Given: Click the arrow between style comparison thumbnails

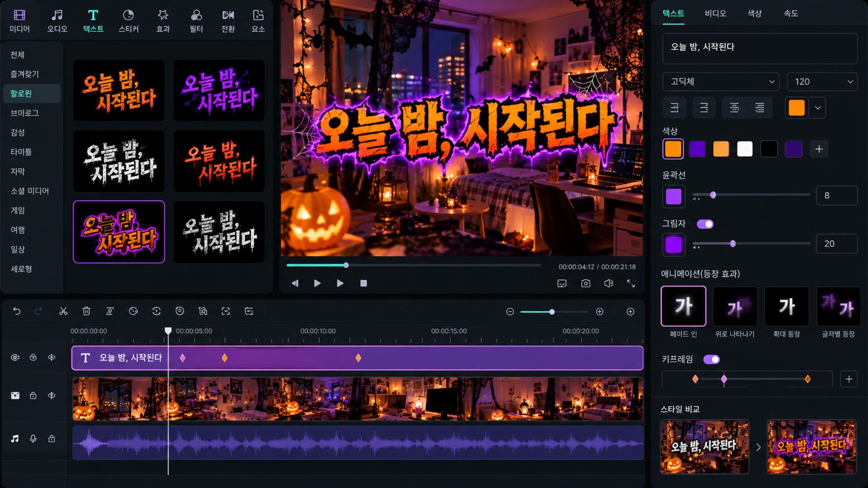Looking at the screenshot, I should pyautogui.click(x=758, y=447).
